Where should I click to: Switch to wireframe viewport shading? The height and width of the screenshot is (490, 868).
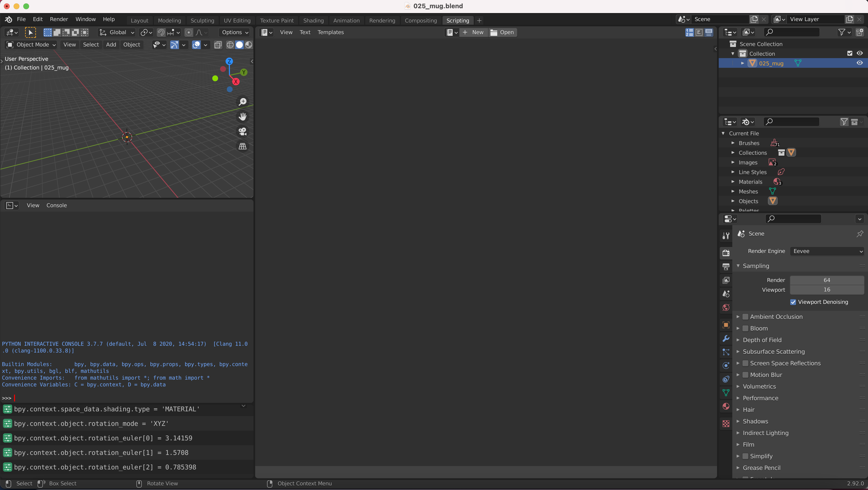click(x=230, y=45)
